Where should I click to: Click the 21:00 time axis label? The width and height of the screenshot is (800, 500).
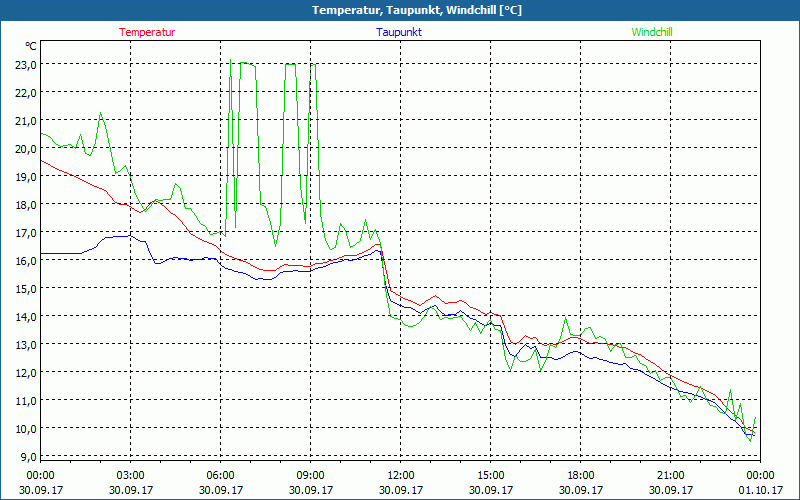pyautogui.click(x=670, y=475)
